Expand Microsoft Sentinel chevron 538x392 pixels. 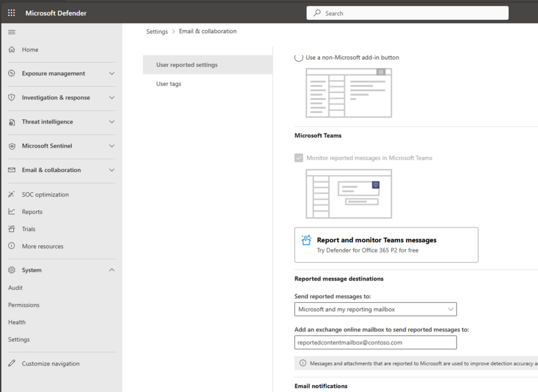[x=112, y=146]
